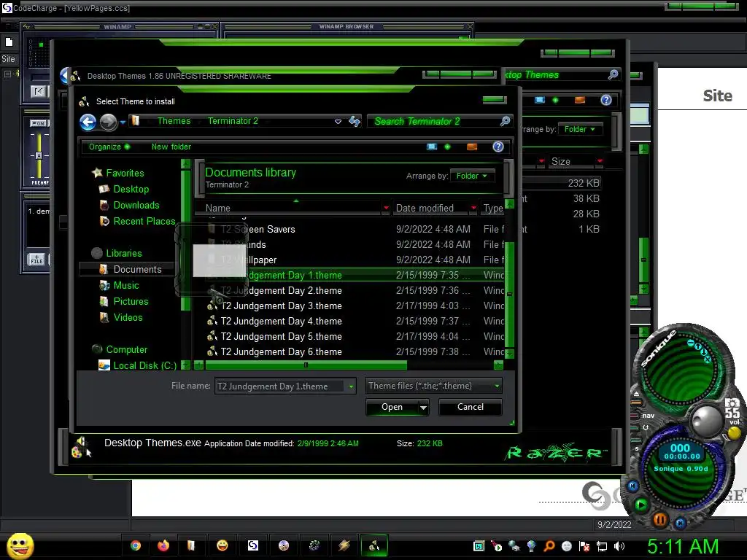Toggle the preview pane icon in file dialog
Viewport: 747px width, 560px height.
point(472,147)
